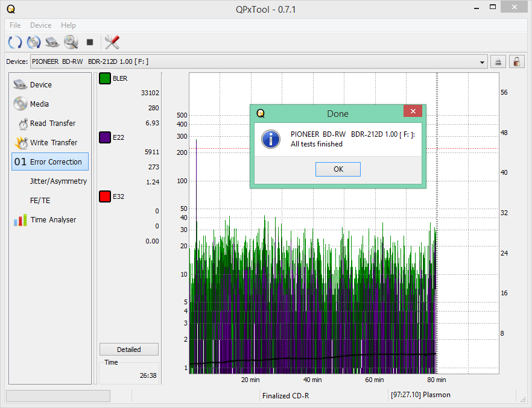
Task: Maximize the QPxTool window
Action: click(493, 7)
